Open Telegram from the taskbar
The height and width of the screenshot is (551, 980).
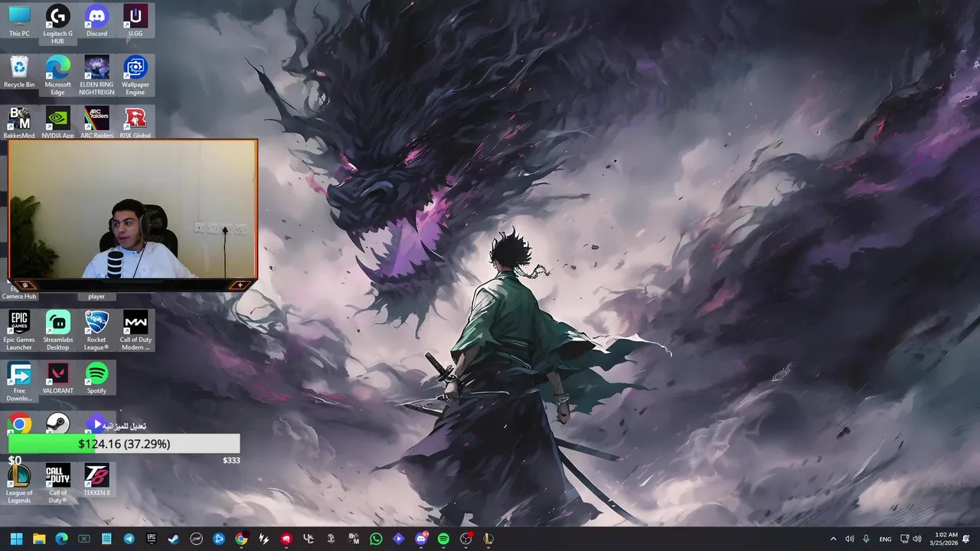[x=129, y=539]
